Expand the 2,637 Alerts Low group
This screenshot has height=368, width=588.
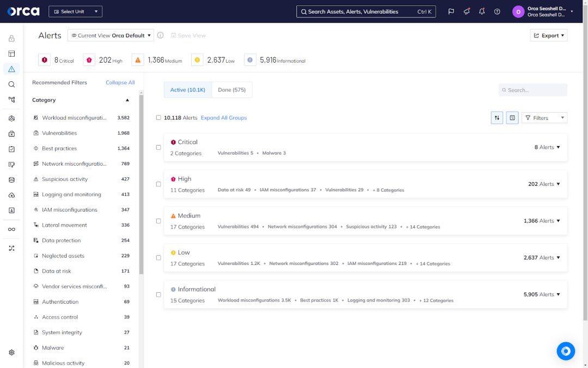[x=542, y=257]
